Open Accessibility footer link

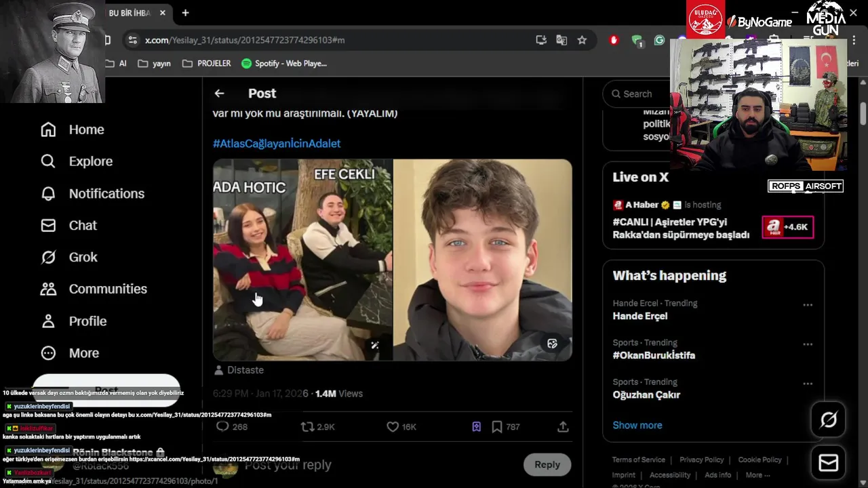670,475
